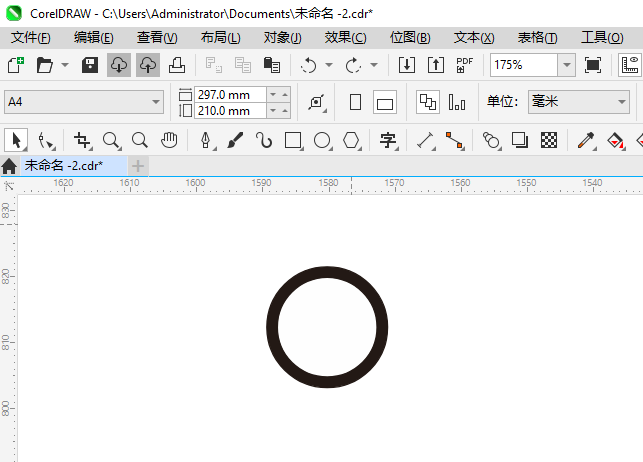The width and height of the screenshot is (643, 462).
Task: Print the document via printer icon
Action: 177,65
